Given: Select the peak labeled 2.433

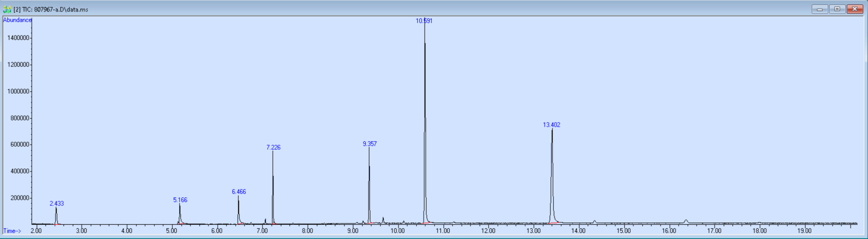Looking at the screenshot, I should click(57, 204).
